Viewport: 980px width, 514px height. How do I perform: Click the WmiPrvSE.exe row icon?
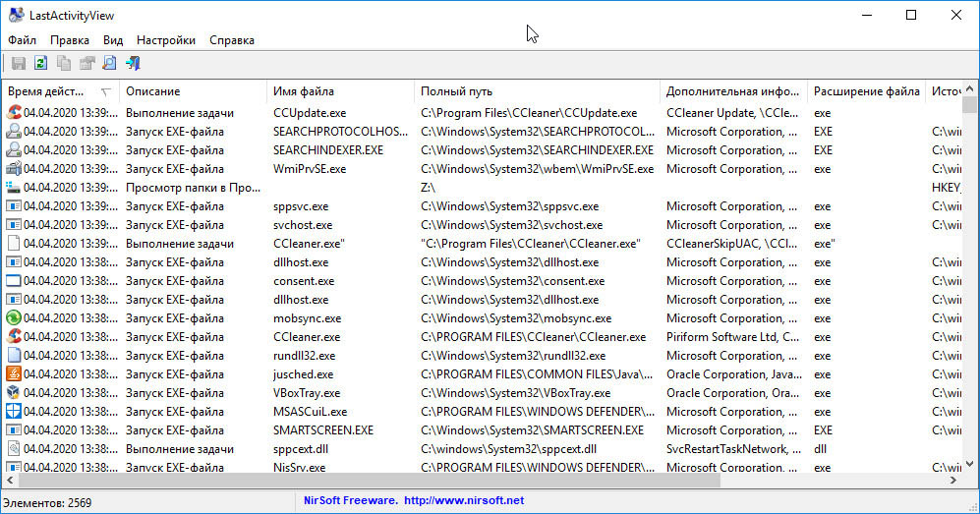click(14, 169)
